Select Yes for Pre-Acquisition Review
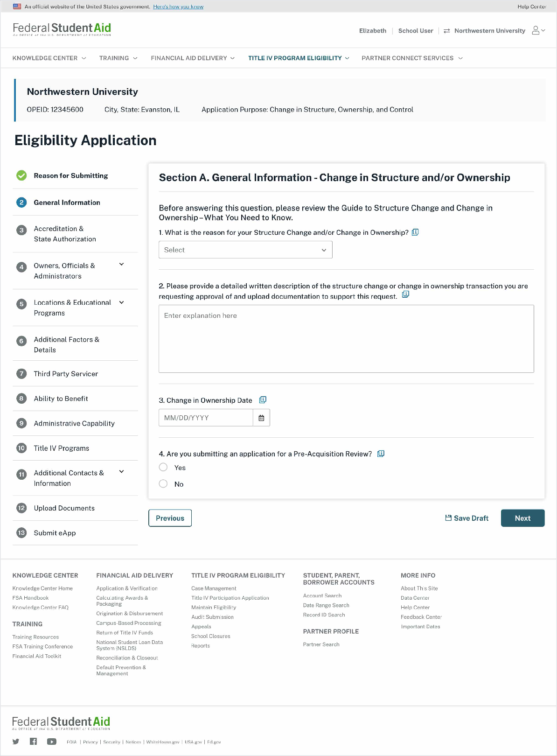 163,467
